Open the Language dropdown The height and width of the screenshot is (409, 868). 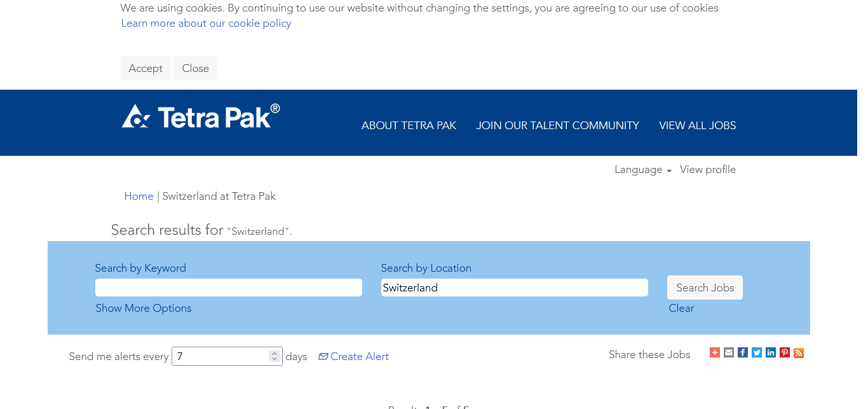(x=642, y=170)
